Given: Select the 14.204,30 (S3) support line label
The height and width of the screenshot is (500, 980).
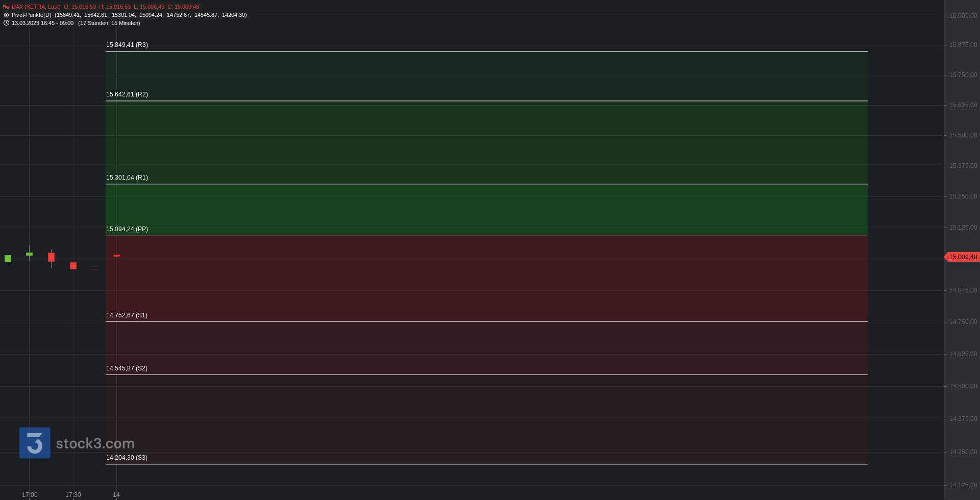Looking at the screenshot, I should [127, 458].
